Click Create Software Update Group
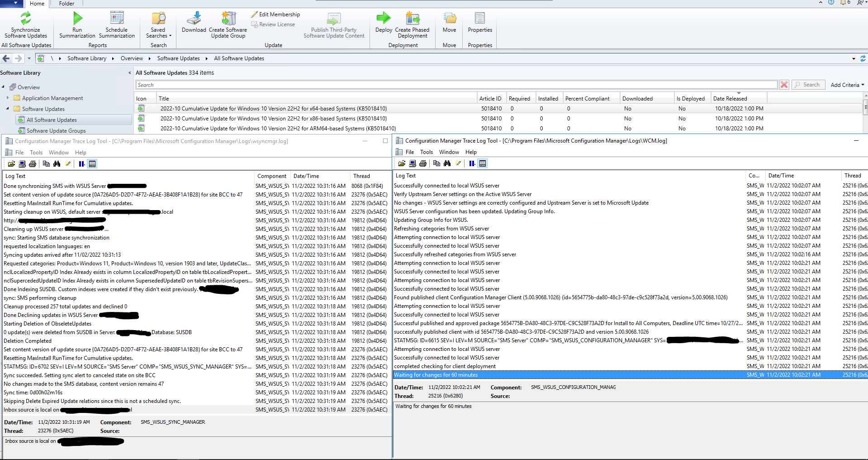 click(228, 25)
